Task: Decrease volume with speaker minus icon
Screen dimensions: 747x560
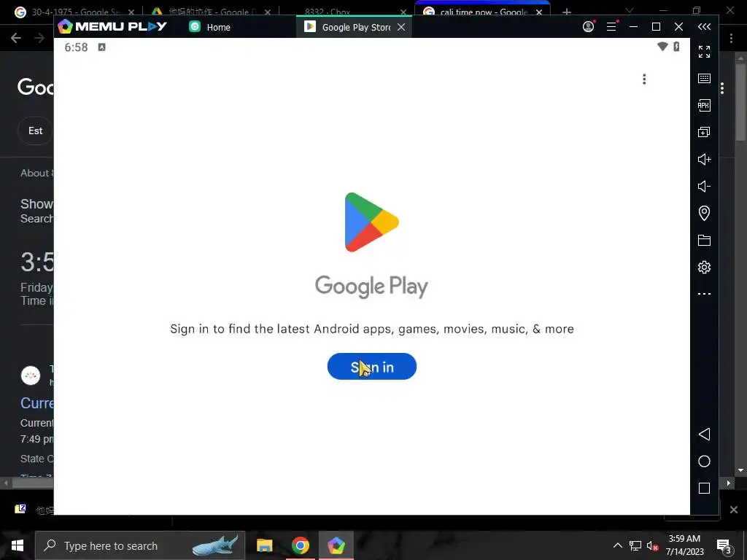Action: point(704,186)
